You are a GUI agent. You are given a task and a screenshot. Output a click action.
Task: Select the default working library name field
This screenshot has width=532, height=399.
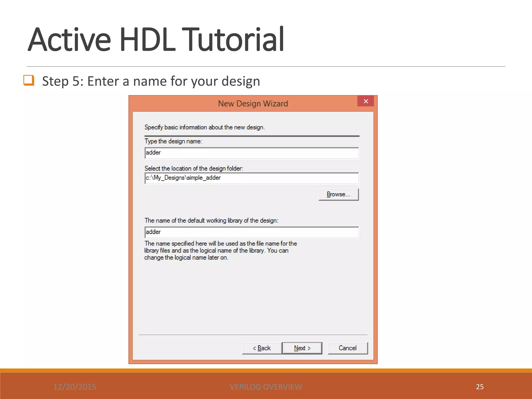coord(252,232)
